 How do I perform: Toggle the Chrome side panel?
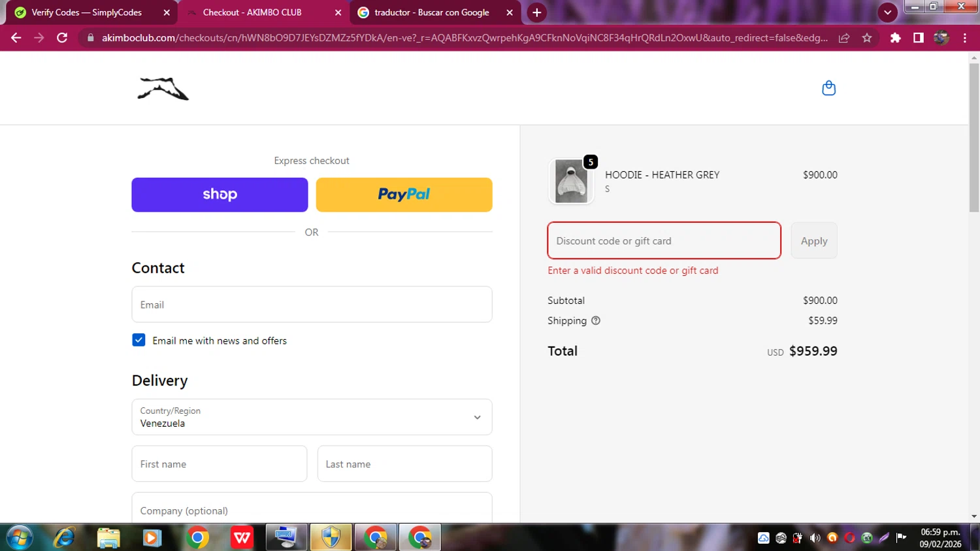click(x=918, y=38)
